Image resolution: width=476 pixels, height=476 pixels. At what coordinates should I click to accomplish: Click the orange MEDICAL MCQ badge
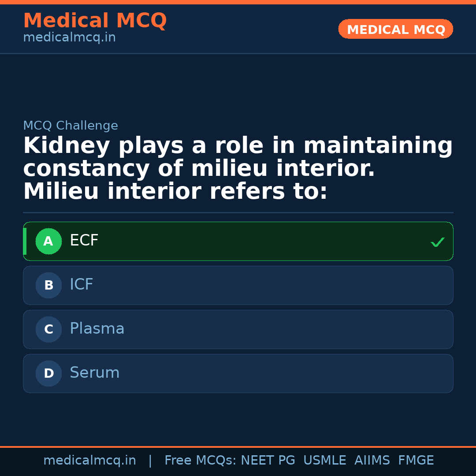point(396,30)
